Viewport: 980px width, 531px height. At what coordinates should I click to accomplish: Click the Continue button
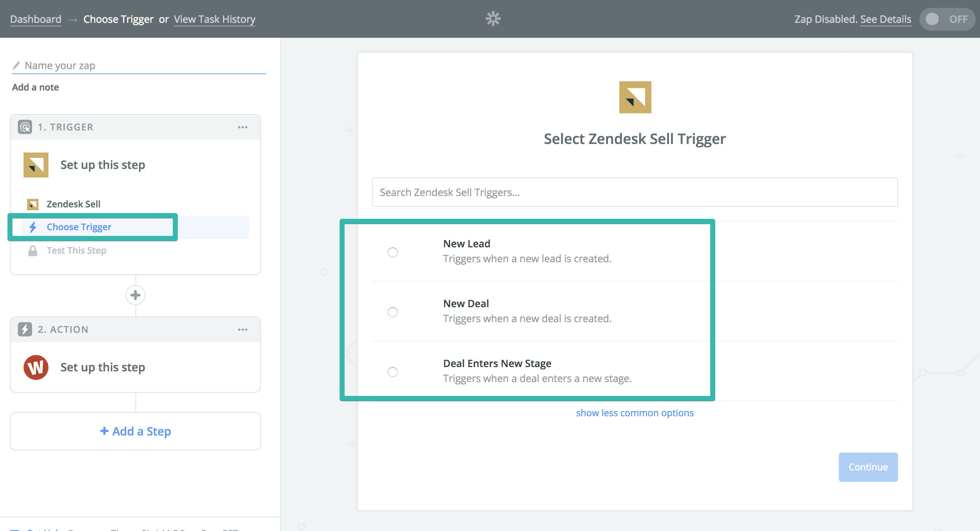(868, 467)
